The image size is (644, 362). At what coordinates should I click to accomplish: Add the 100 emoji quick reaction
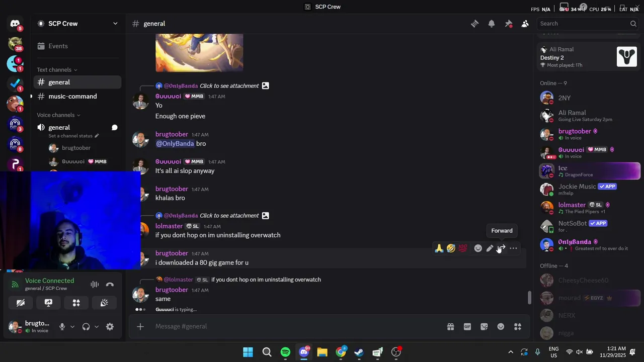[x=463, y=248]
